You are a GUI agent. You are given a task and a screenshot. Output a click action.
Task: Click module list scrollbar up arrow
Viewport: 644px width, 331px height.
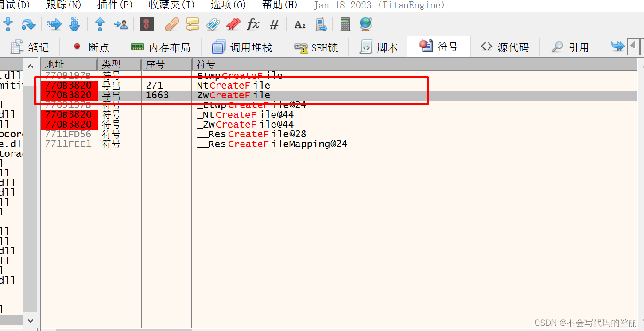click(x=31, y=66)
